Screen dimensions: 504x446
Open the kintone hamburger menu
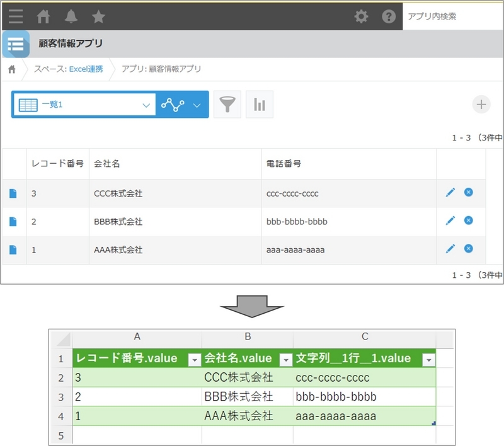click(x=15, y=17)
